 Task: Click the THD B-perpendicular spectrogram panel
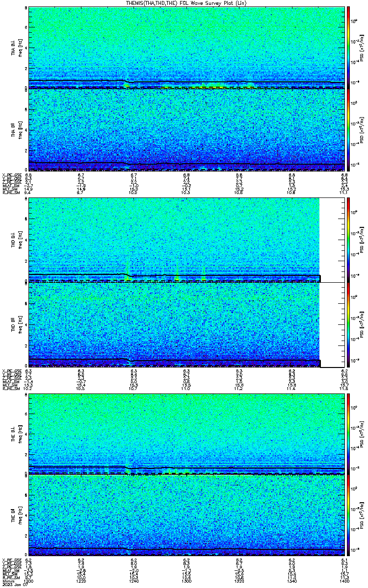pos(175,240)
